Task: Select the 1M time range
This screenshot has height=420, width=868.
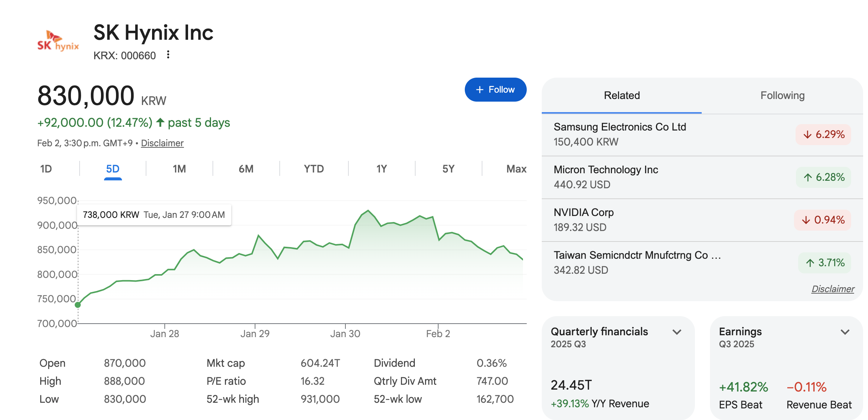Action: click(x=179, y=169)
